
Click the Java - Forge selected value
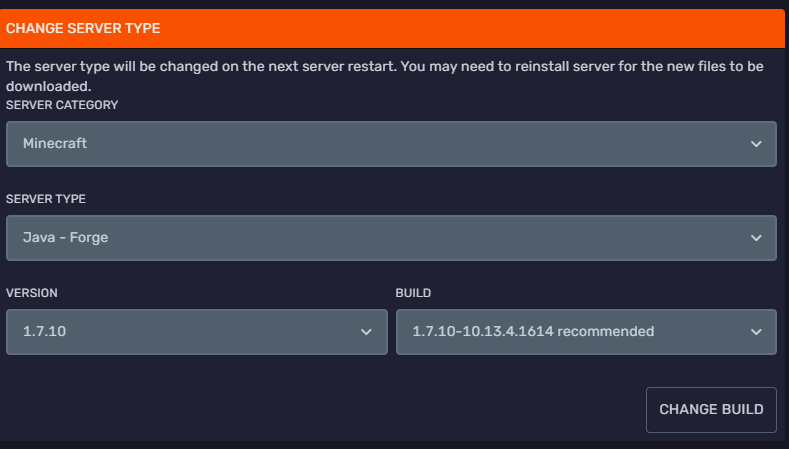66,238
